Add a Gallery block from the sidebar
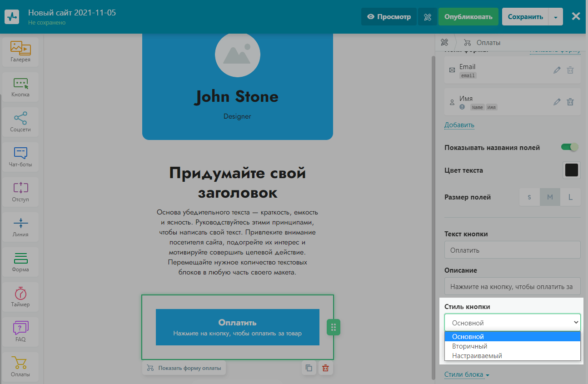Image resolution: width=588 pixels, height=384 pixels. click(x=20, y=52)
